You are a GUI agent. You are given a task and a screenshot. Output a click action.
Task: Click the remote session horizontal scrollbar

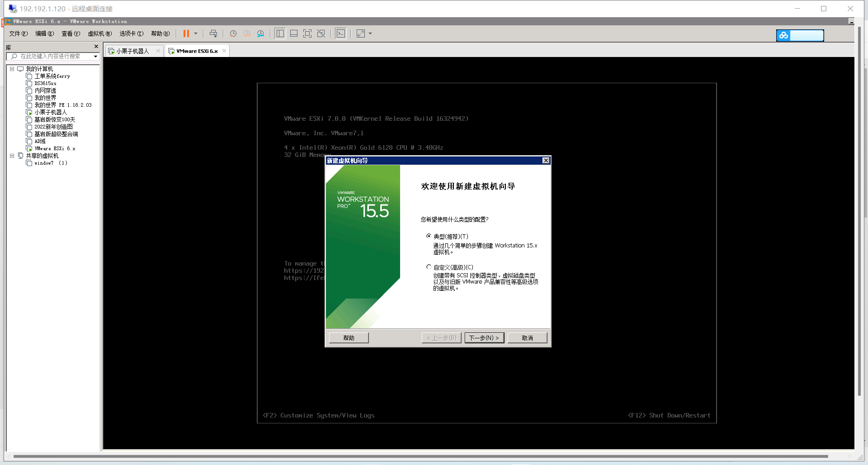tap(420, 456)
